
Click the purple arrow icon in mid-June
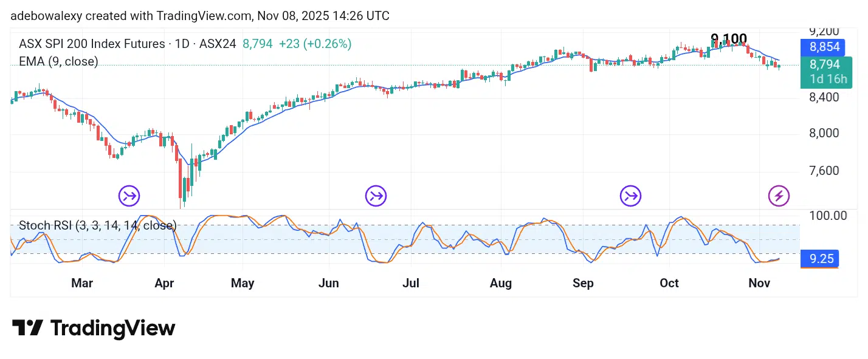coord(376,196)
